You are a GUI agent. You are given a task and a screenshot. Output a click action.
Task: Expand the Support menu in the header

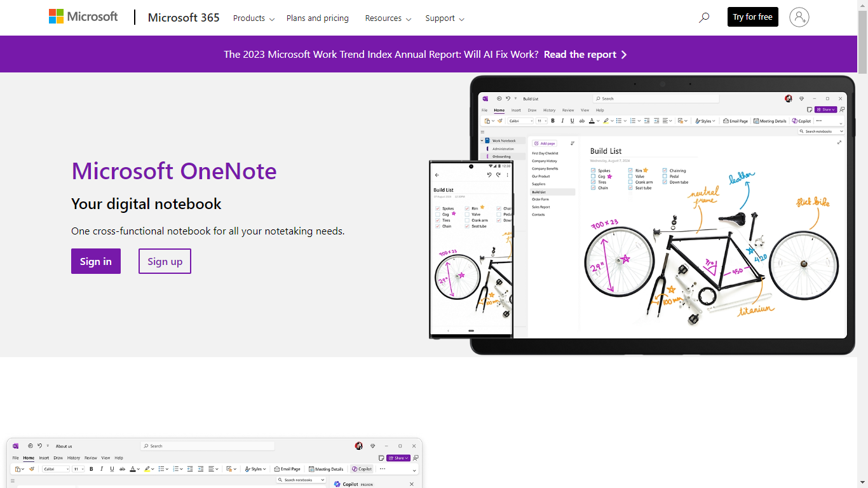444,18
